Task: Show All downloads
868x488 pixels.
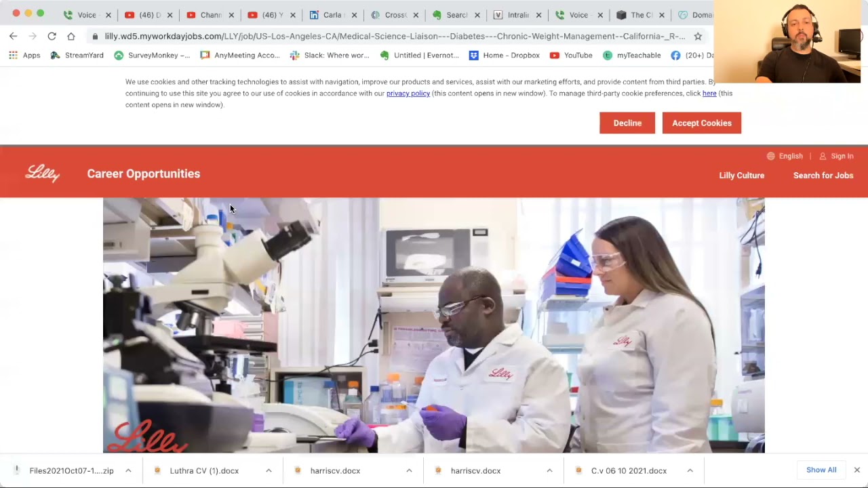Action: [821, 470]
